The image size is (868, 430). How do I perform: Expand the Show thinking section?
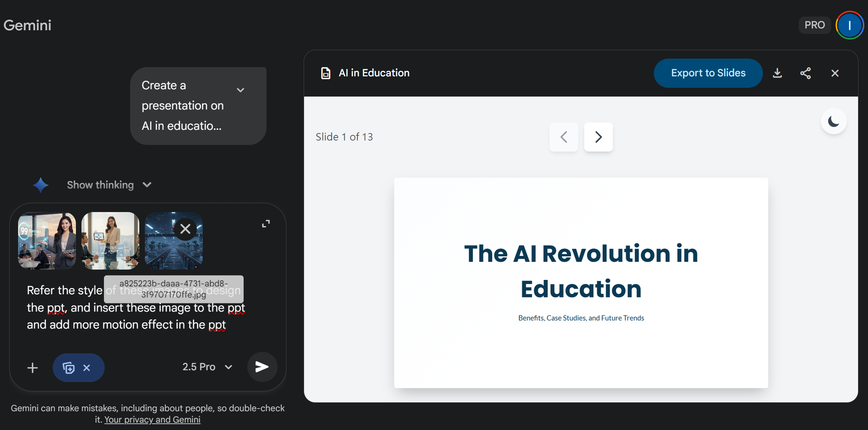coord(108,185)
